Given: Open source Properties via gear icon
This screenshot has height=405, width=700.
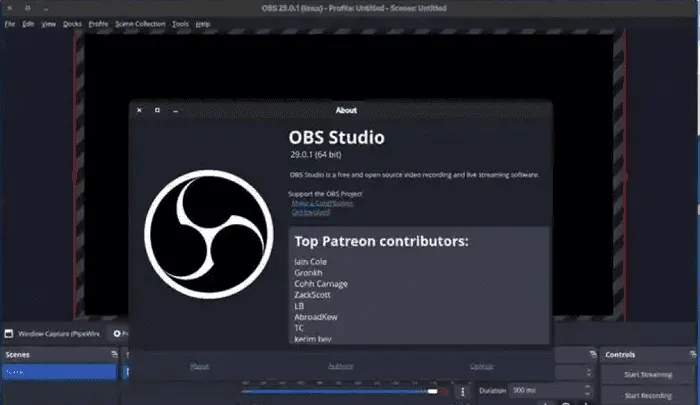Looking at the screenshot, I should click(x=117, y=334).
